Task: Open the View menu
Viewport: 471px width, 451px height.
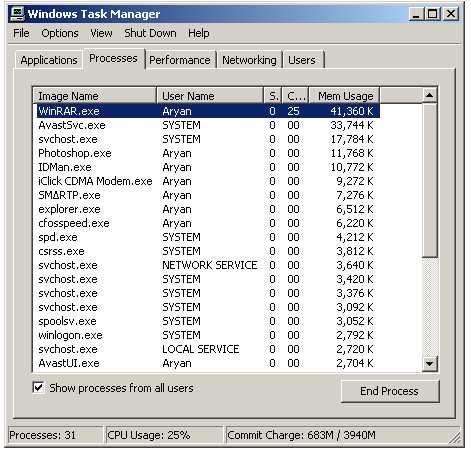Action: [101, 33]
